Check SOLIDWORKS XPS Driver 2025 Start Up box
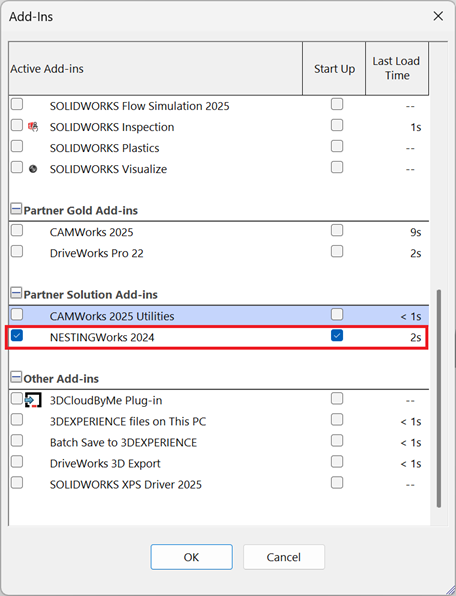This screenshot has height=596, width=456. (337, 483)
